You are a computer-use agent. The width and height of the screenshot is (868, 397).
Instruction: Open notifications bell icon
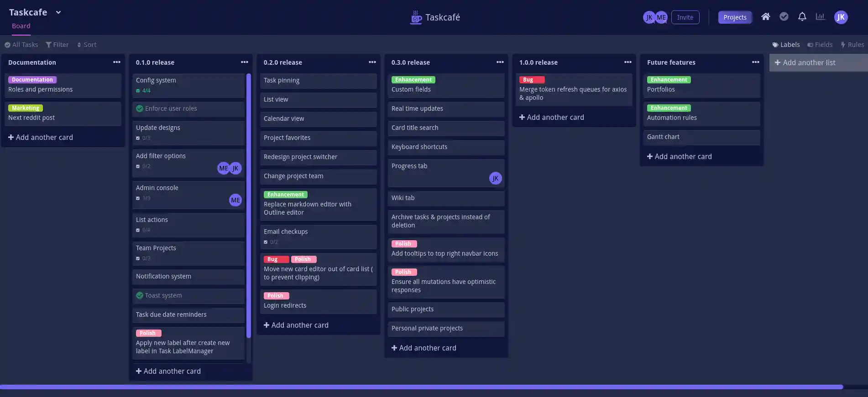coord(802,17)
